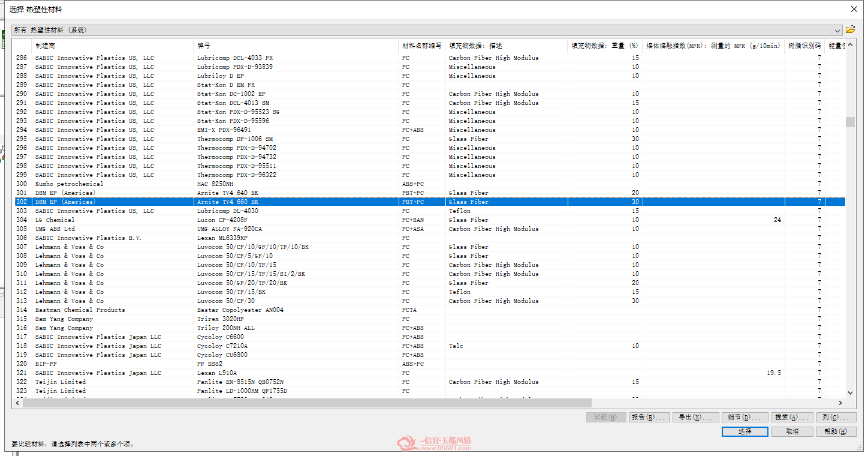
Task: Select the Lucon CP-4208F grade
Action: point(222,220)
